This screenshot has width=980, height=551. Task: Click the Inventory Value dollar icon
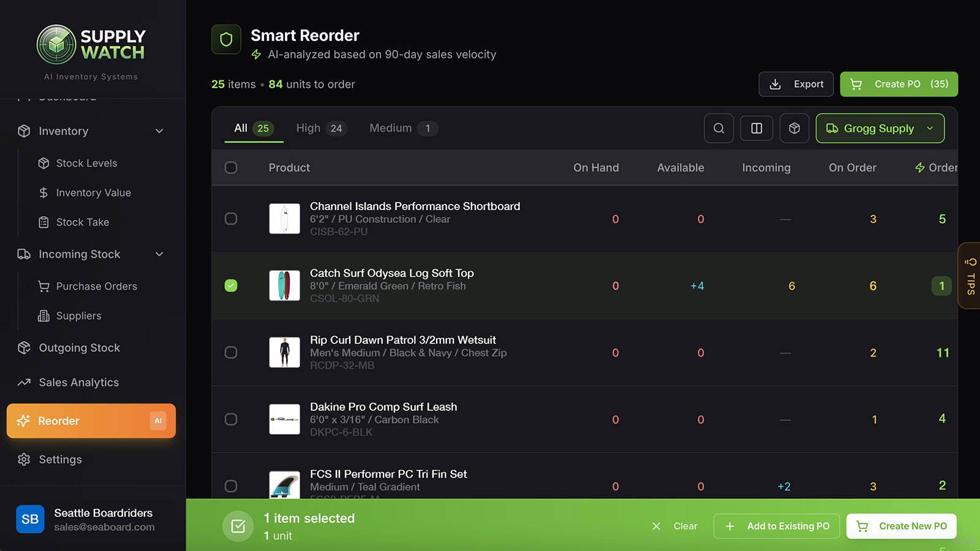coord(43,193)
